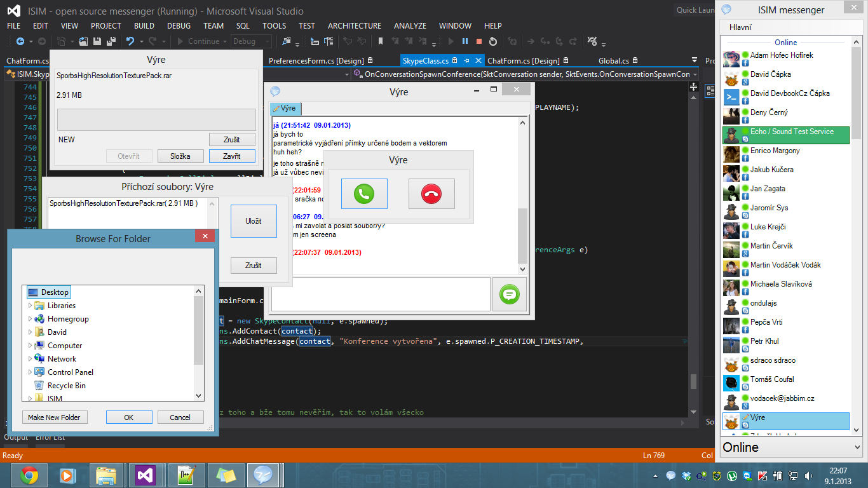Decline the call with red phone button
868x488 pixels.
pyautogui.click(x=431, y=194)
